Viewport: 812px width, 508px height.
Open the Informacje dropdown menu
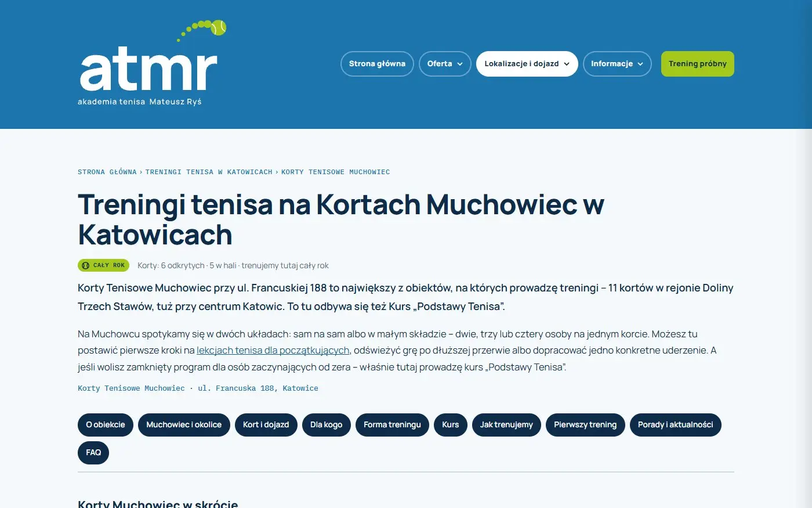click(617, 64)
